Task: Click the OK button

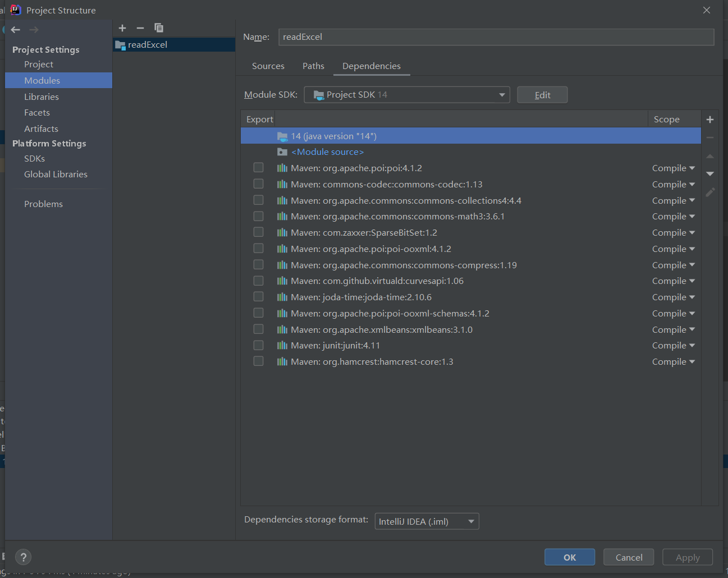Action: [x=570, y=557]
